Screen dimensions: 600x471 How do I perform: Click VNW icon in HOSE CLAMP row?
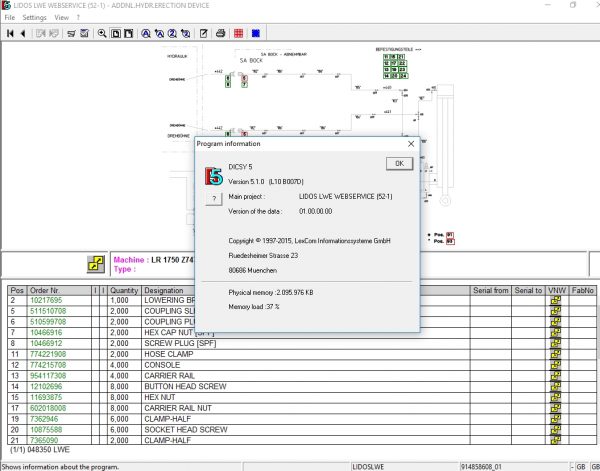(x=556, y=354)
